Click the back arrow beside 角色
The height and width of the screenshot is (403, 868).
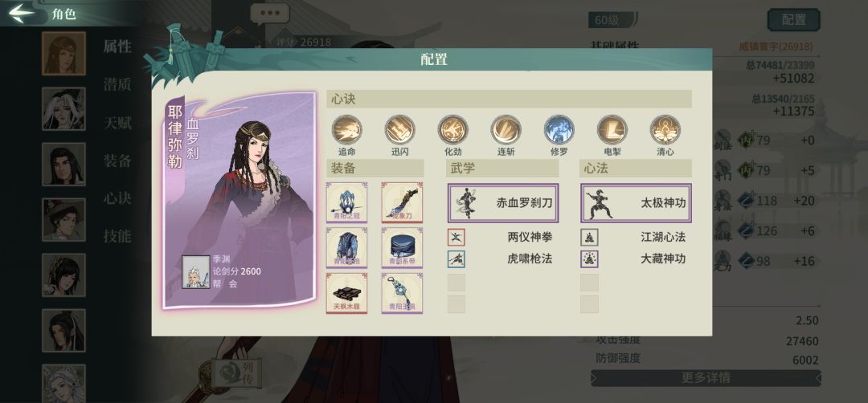pyautogui.click(x=22, y=14)
